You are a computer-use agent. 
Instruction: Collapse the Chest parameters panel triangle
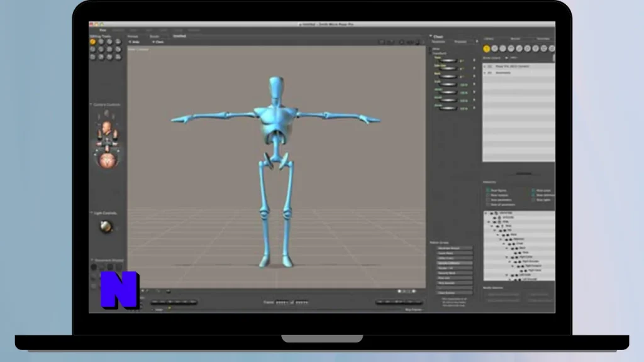[x=431, y=36]
